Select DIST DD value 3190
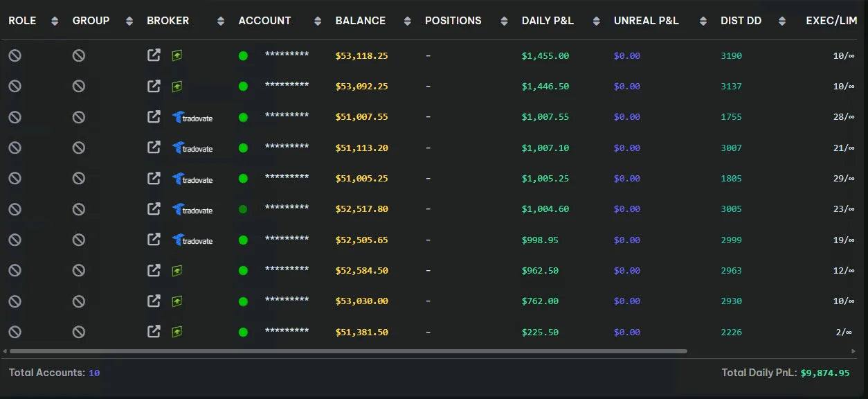 (731, 55)
